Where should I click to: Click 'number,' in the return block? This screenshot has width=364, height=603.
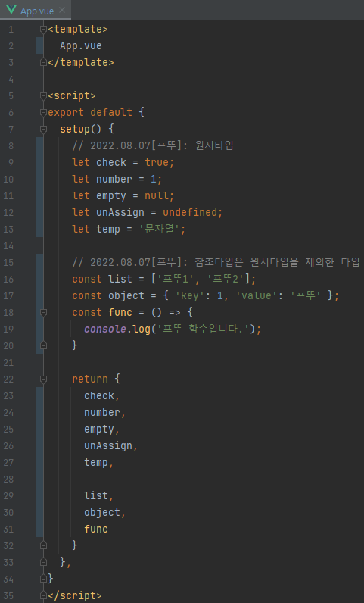(x=105, y=412)
